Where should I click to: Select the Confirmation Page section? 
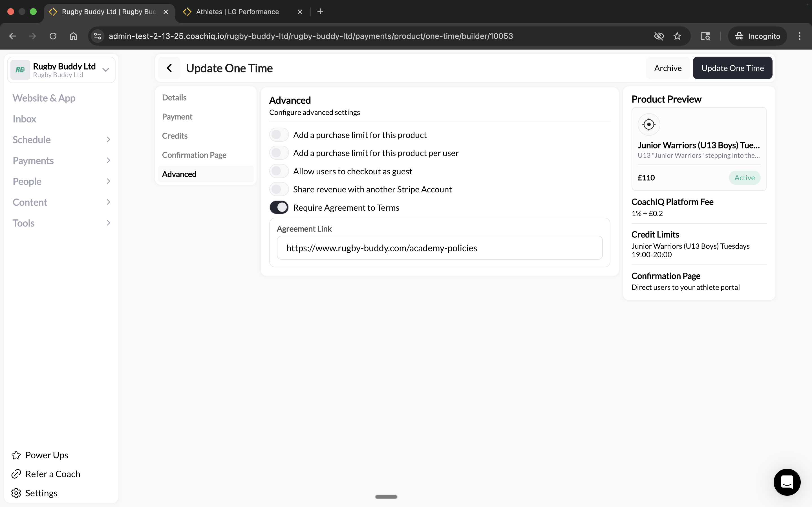point(194,155)
